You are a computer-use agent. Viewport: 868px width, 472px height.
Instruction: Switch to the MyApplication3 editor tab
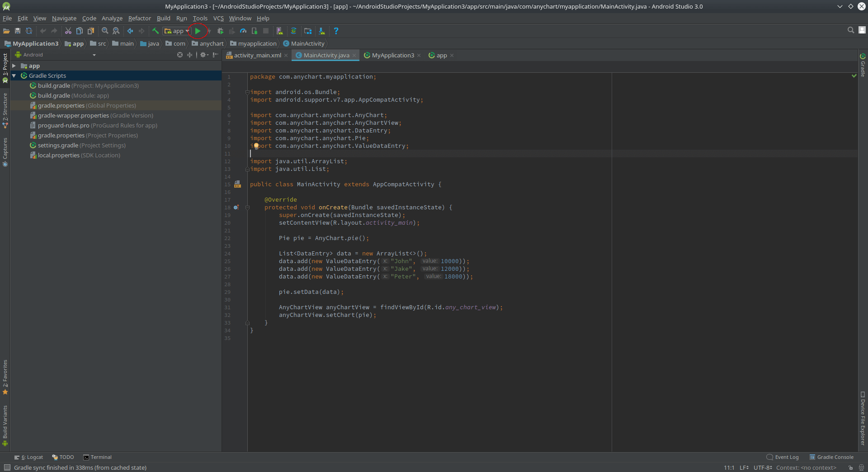click(x=392, y=55)
